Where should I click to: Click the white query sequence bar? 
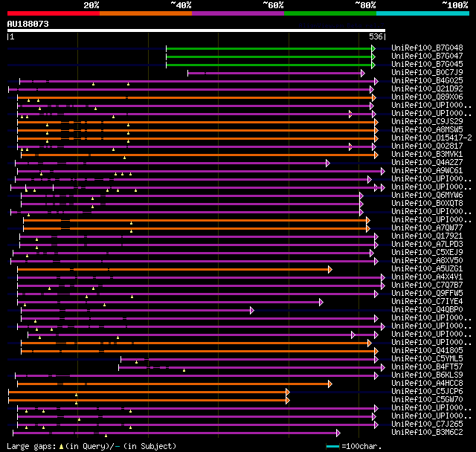[x=196, y=30]
